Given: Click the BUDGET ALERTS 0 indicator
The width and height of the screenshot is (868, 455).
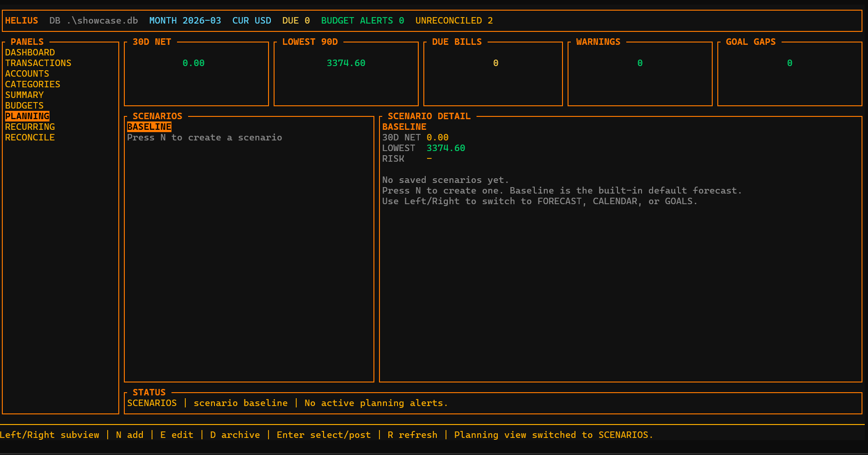Looking at the screenshot, I should (363, 21).
